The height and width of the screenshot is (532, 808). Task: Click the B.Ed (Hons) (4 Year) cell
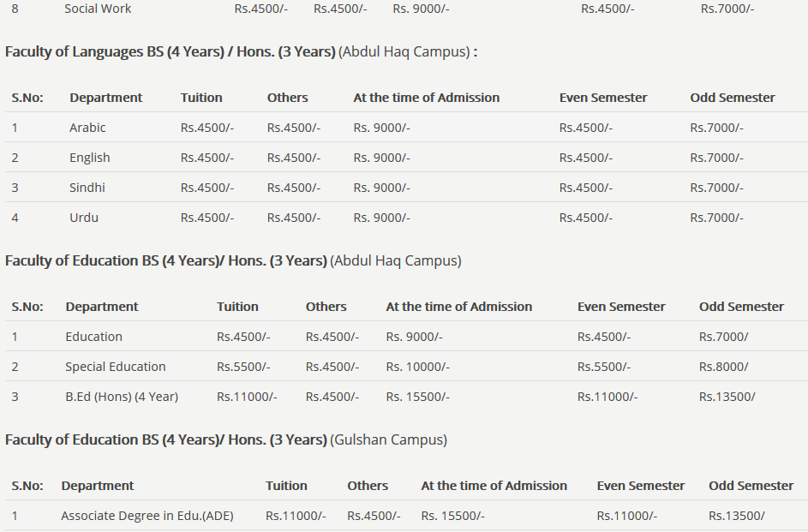tap(122, 397)
